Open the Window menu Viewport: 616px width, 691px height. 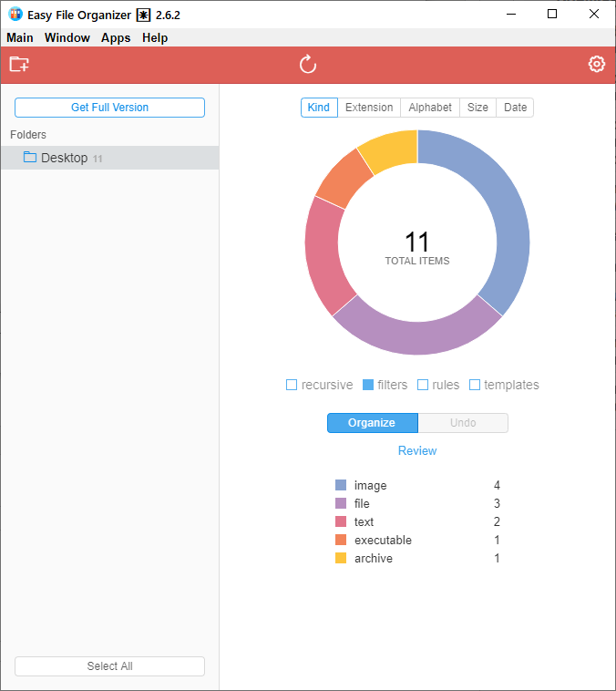(67, 38)
